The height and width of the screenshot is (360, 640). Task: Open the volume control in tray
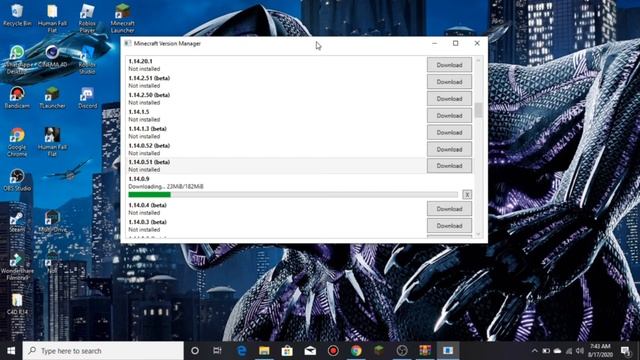[580, 351]
